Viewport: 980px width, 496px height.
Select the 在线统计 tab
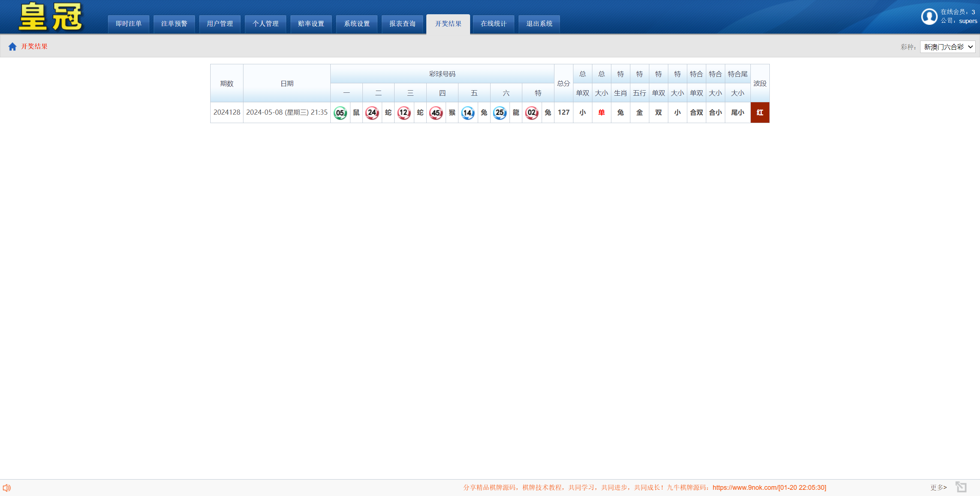(493, 24)
